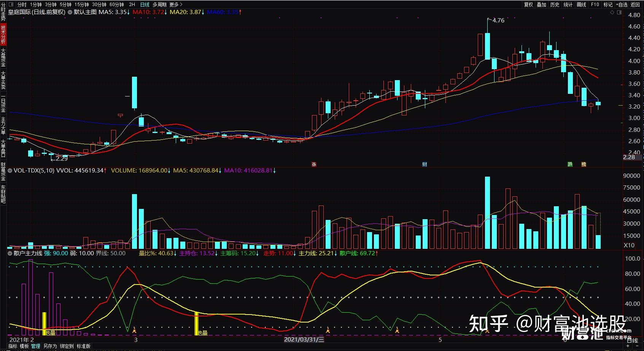The height and width of the screenshot is (351, 644).
Task: Switch to the 30分钟 timeframe
Action: [99, 5]
